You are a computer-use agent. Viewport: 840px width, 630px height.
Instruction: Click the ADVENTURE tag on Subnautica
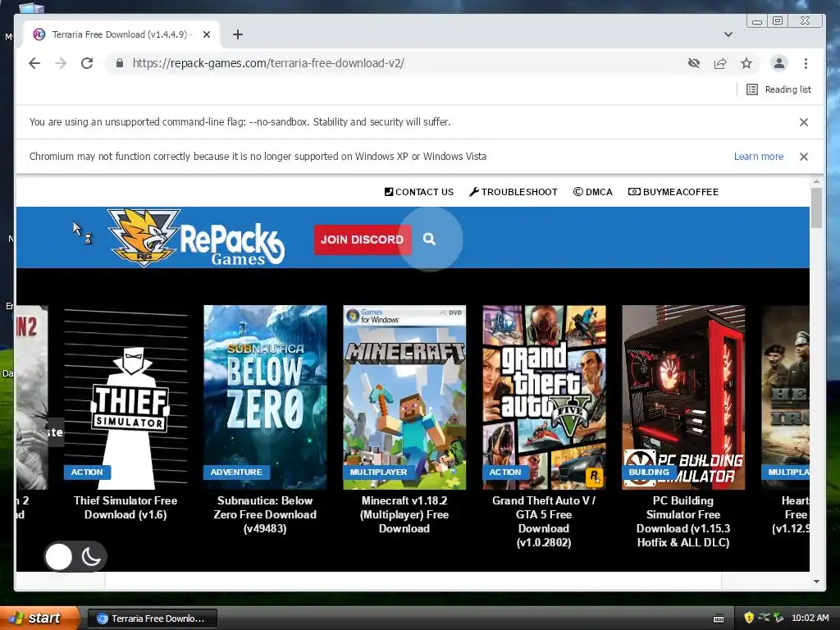coord(236,472)
